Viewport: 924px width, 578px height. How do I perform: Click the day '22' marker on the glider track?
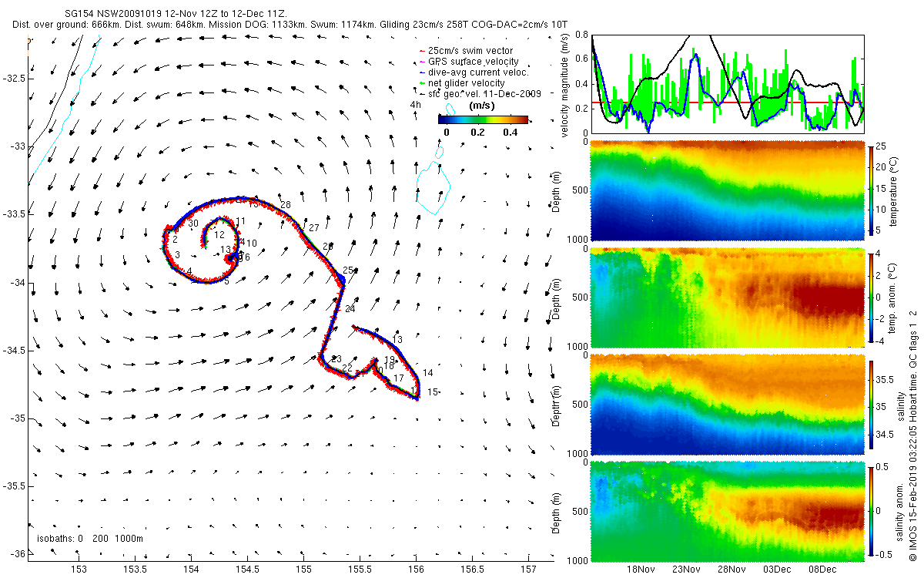(347, 368)
